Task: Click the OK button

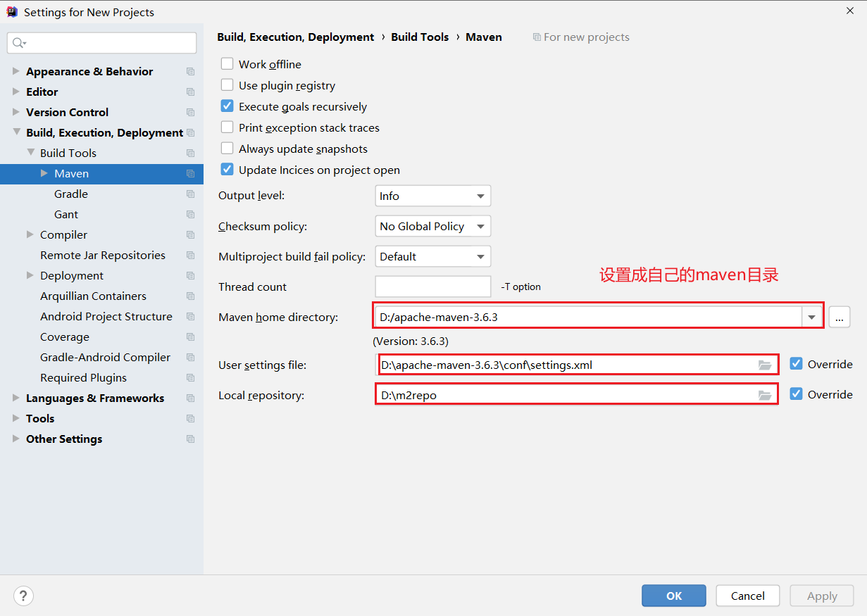Action: 674,596
